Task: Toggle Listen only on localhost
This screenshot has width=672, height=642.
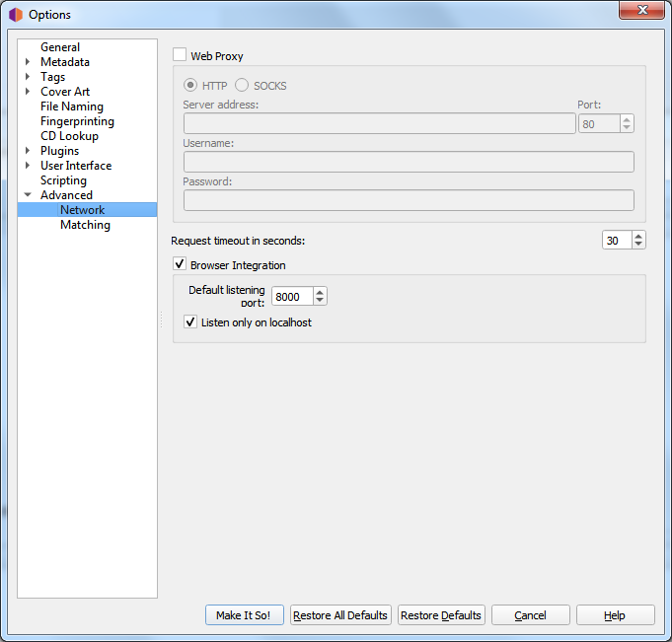Action: [x=191, y=322]
